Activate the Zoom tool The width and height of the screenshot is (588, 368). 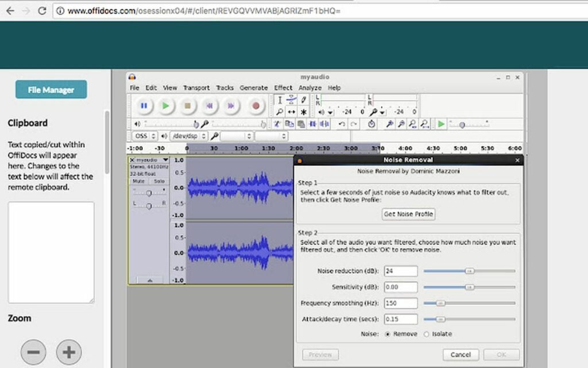pyautogui.click(x=280, y=110)
